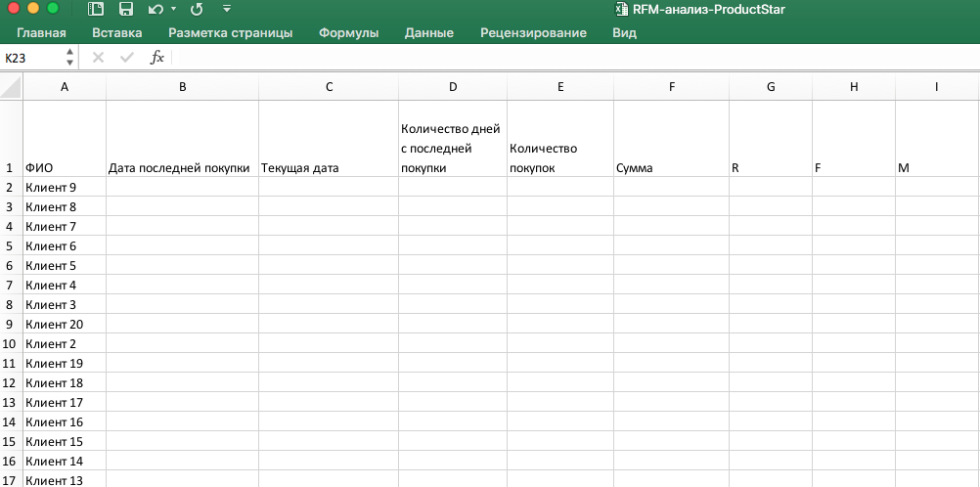The image size is (980, 487).
Task: Select column A header
Action: point(65,87)
